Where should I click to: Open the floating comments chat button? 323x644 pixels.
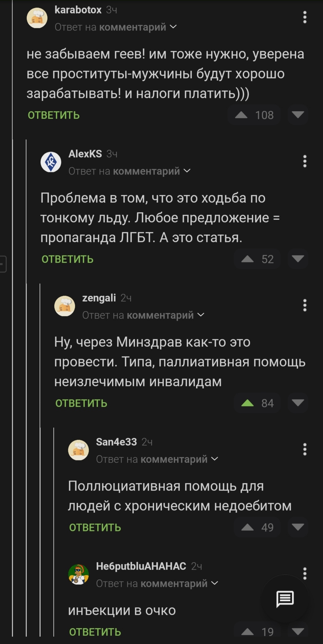[285, 599]
